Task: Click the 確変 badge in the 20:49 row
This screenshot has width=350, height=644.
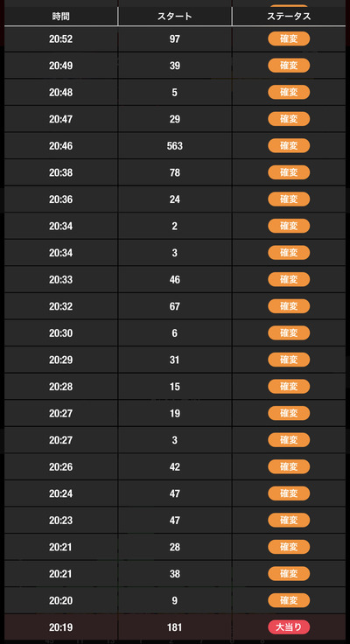Action: tap(289, 66)
